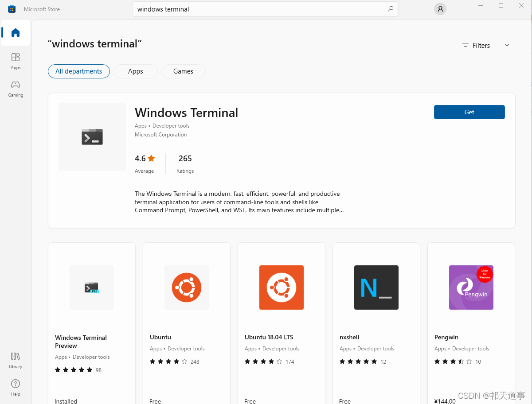
Task: Select the All departments tab
Action: (79, 71)
